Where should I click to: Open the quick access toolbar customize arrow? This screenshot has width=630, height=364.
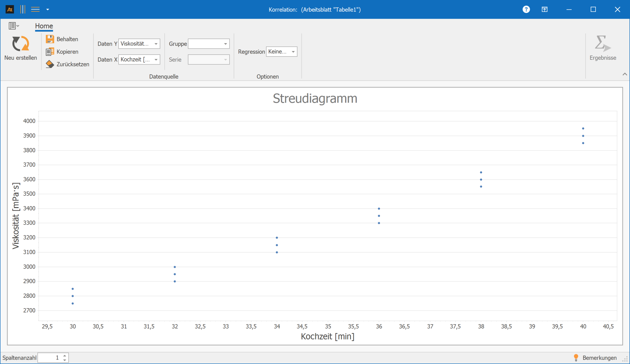[47, 10]
